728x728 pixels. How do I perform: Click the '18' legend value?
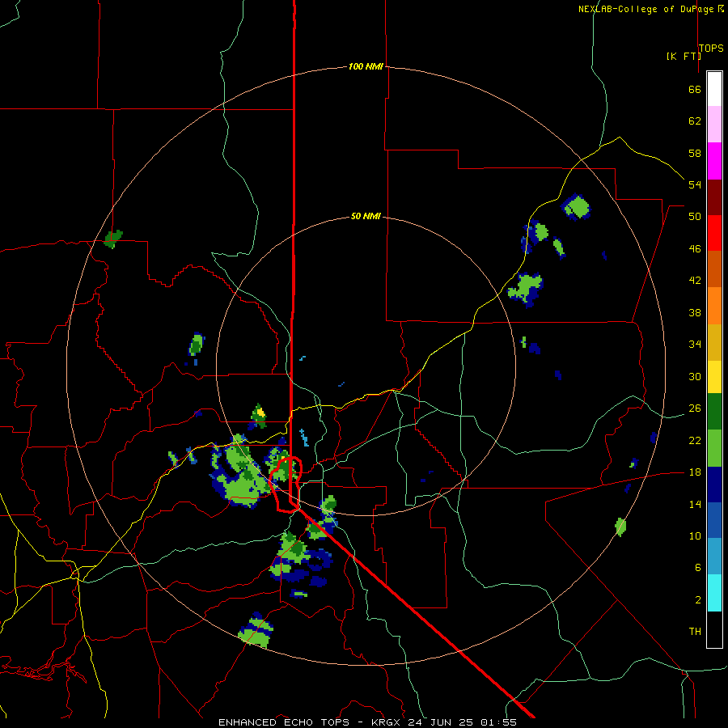(695, 472)
